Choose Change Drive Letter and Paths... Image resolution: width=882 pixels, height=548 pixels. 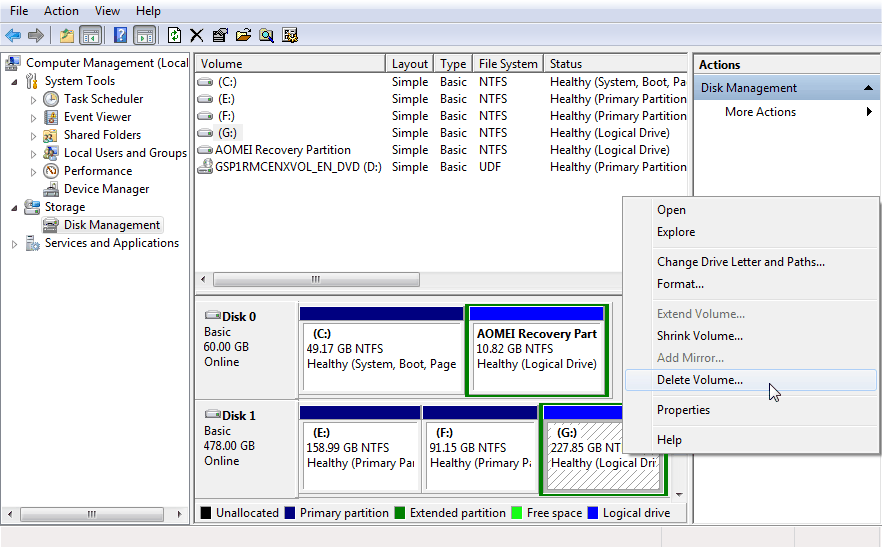(x=751, y=262)
